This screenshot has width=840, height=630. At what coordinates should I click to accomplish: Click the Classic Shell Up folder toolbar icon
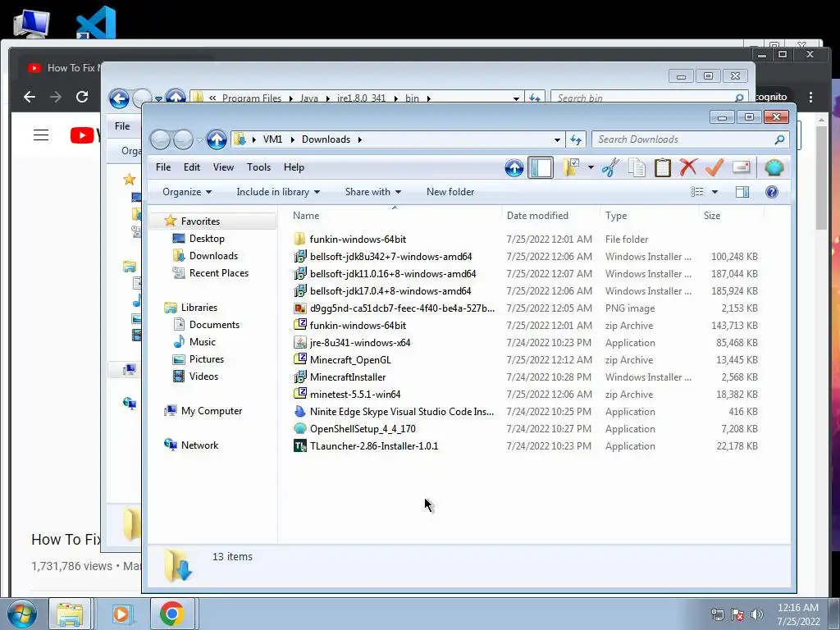tap(514, 167)
